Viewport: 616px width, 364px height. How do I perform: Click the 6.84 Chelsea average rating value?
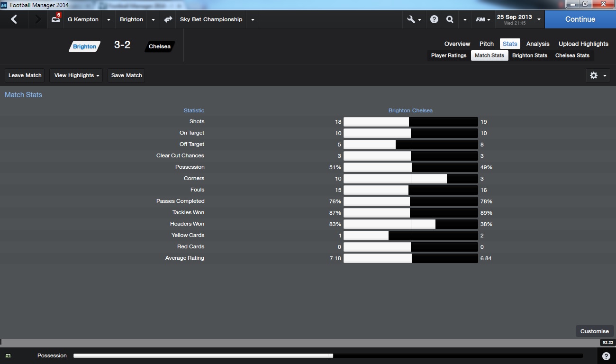[x=486, y=258]
